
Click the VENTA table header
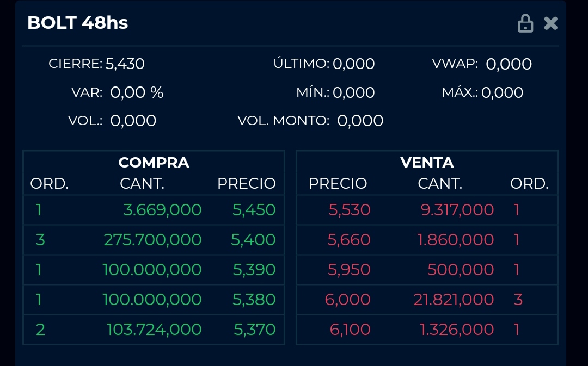click(427, 163)
